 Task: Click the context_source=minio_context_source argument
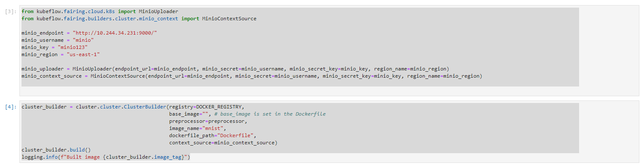point(223,143)
